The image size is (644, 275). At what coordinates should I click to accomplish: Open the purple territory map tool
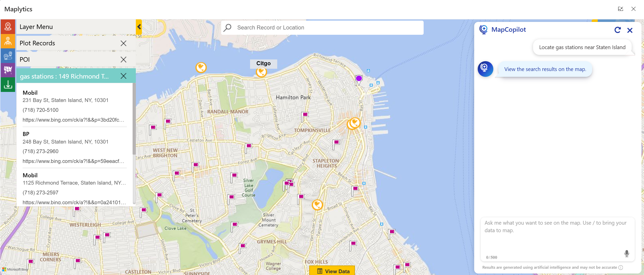(x=8, y=70)
